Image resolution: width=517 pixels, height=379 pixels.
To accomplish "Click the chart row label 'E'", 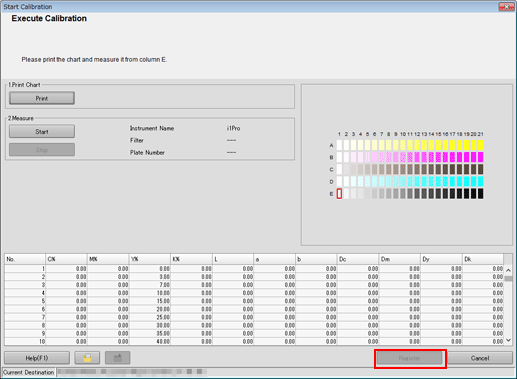I will (x=331, y=194).
